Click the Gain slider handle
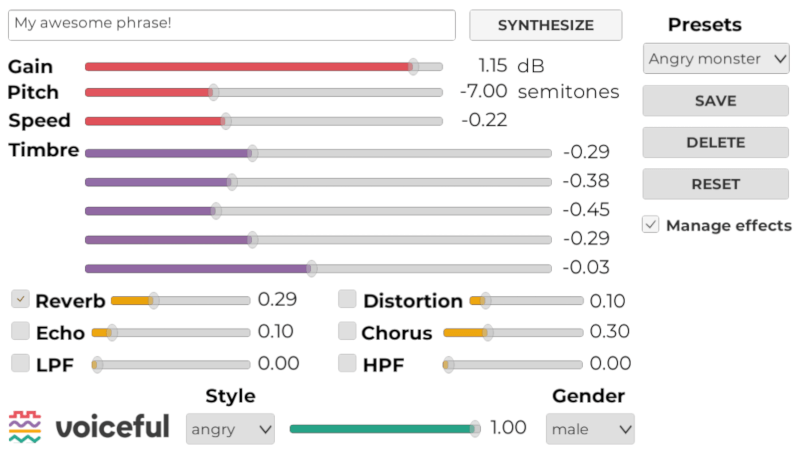 [413, 66]
